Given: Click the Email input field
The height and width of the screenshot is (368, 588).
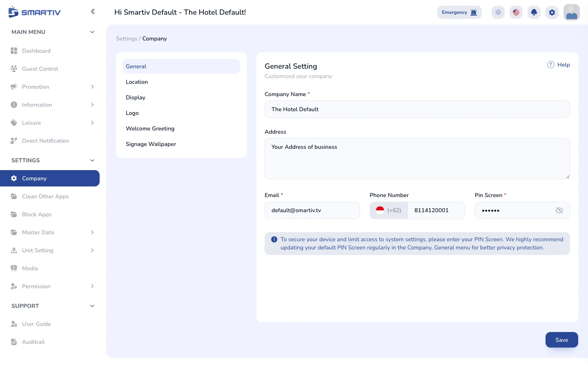Looking at the screenshot, I should (x=312, y=210).
